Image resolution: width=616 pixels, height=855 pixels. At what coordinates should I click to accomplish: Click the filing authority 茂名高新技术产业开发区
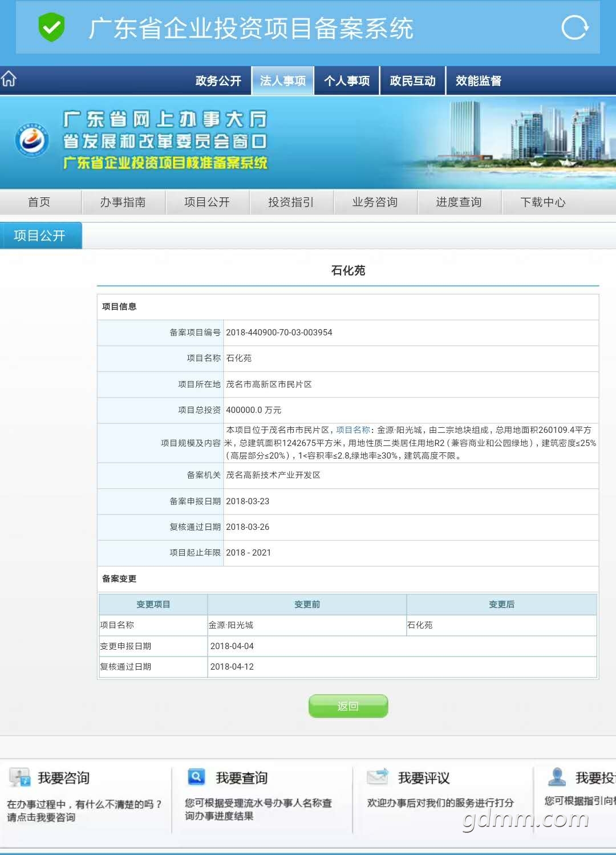(x=273, y=475)
